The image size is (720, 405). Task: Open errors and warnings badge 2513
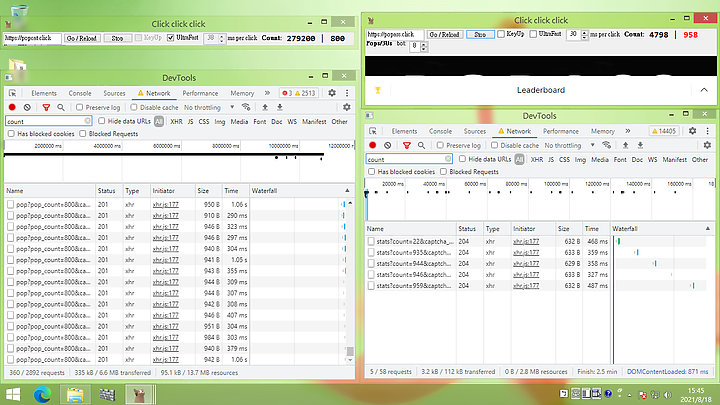point(299,93)
